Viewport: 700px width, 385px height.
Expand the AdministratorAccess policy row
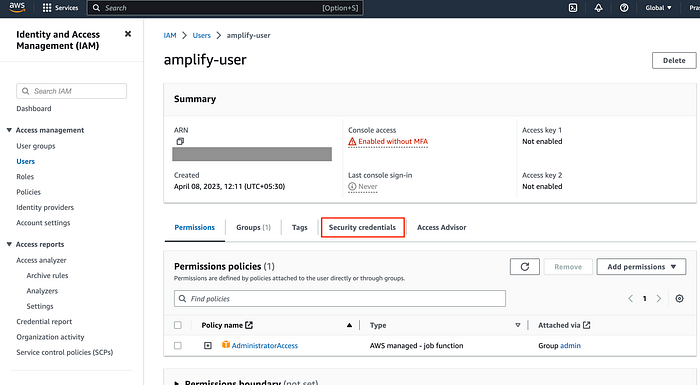[x=208, y=345]
